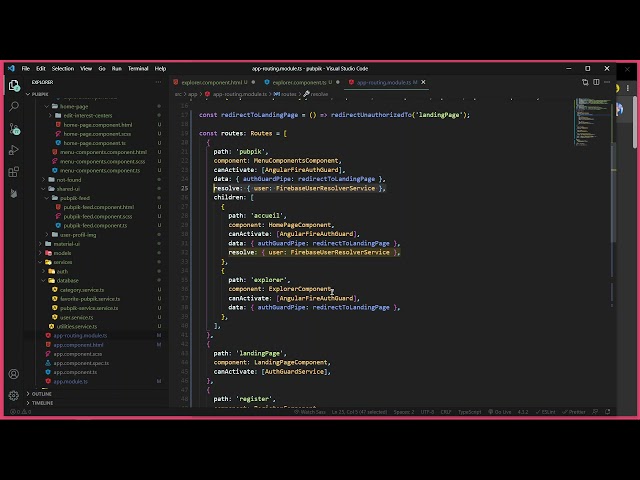Expand the auth folder
The image size is (640, 480).
click(x=62, y=271)
